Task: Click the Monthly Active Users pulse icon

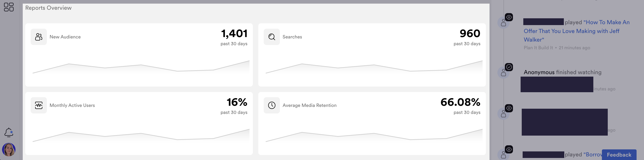Action: (x=39, y=105)
